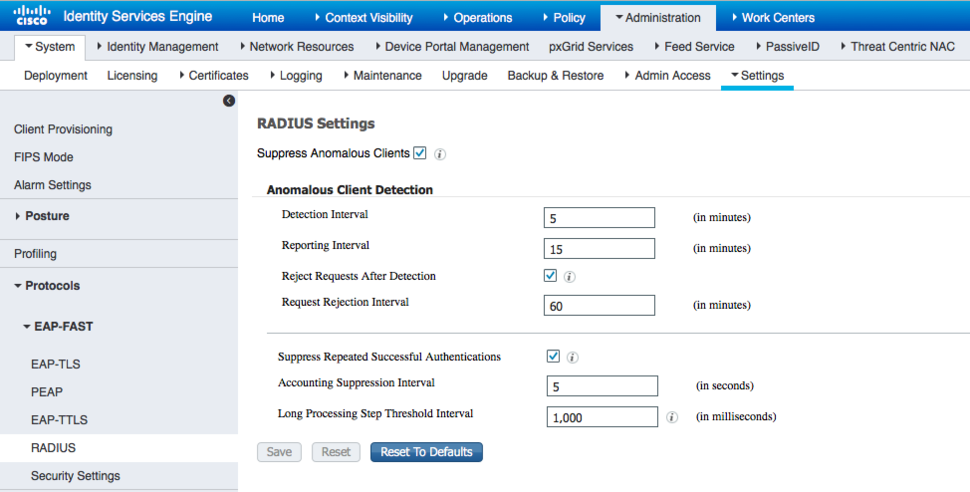Viewport: 970px width, 492px height.
Task: Open info icon beside Reject Requests After Detection
Action: [570, 277]
